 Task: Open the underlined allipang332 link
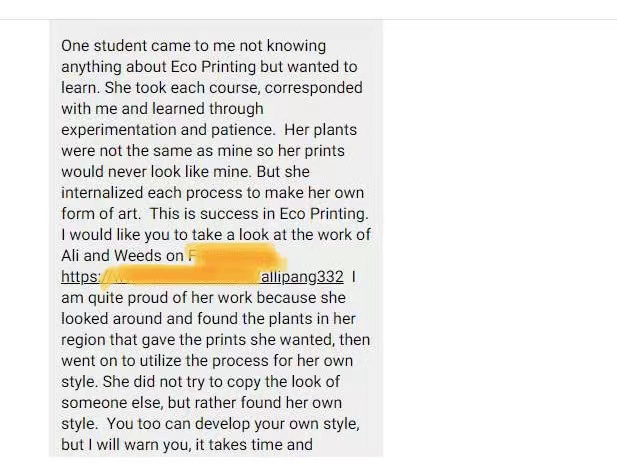coord(302,277)
